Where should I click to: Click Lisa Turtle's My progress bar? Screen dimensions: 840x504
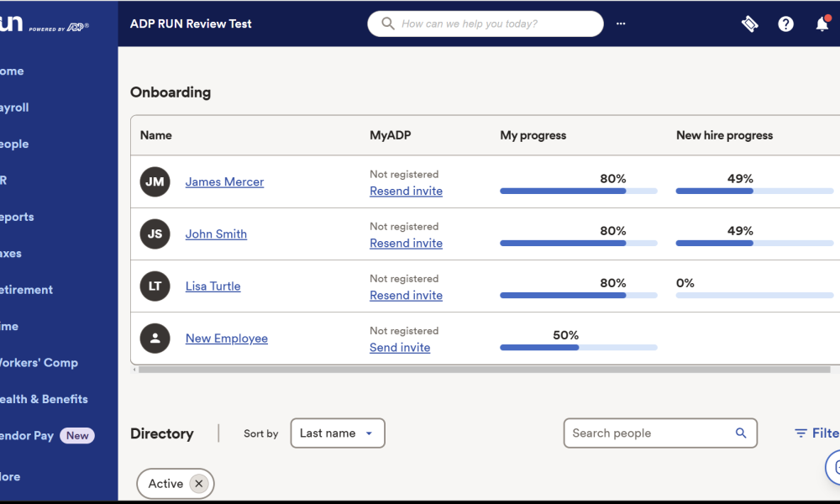(x=578, y=296)
